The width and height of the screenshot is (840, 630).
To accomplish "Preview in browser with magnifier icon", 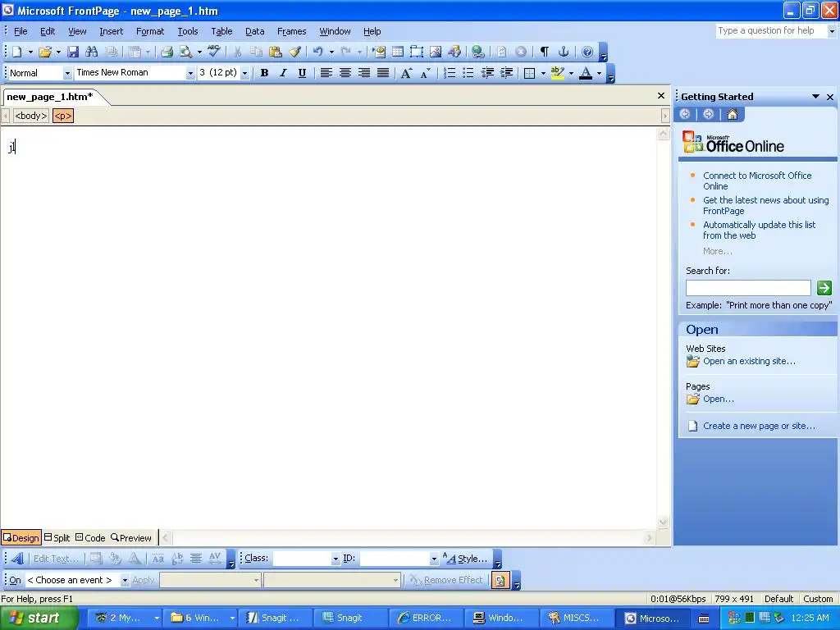I will [x=185, y=52].
